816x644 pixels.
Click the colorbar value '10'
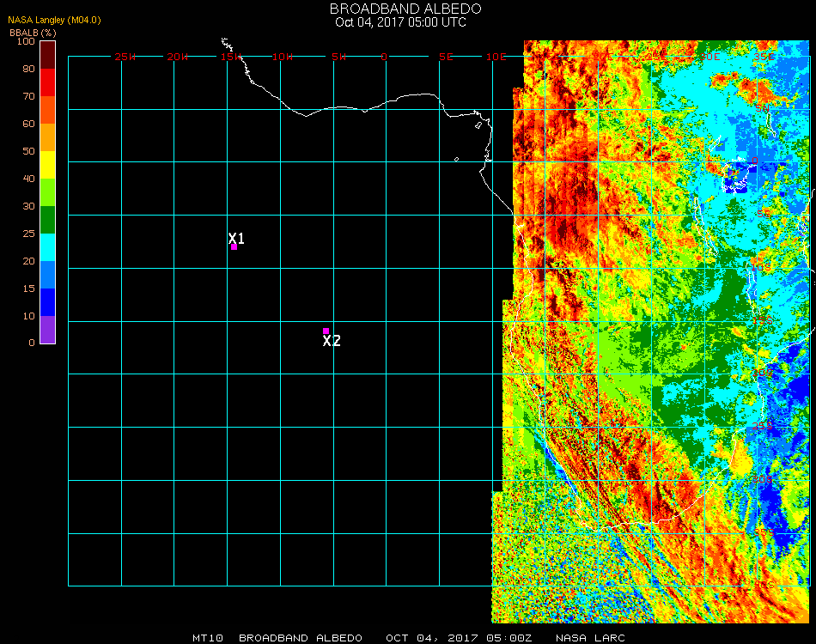[28, 316]
